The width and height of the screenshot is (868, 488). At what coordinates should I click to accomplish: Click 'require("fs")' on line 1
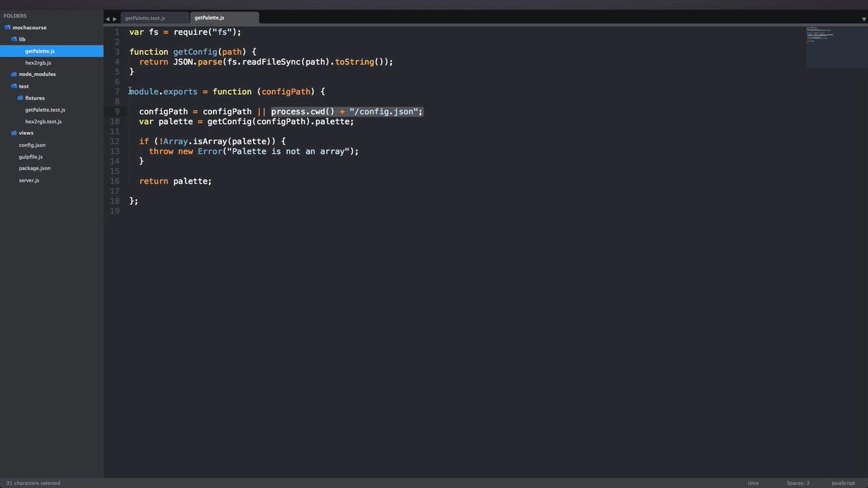pyautogui.click(x=205, y=32)
